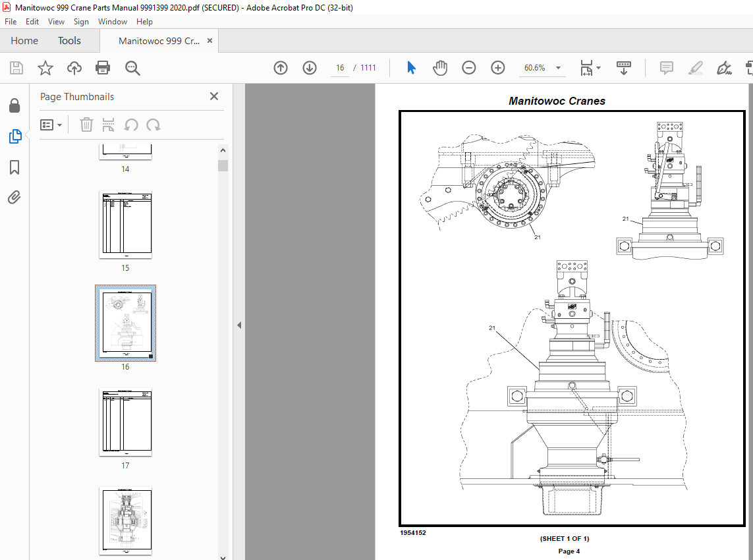
Task: Open the Edit menu
Action: click(32, 22)
